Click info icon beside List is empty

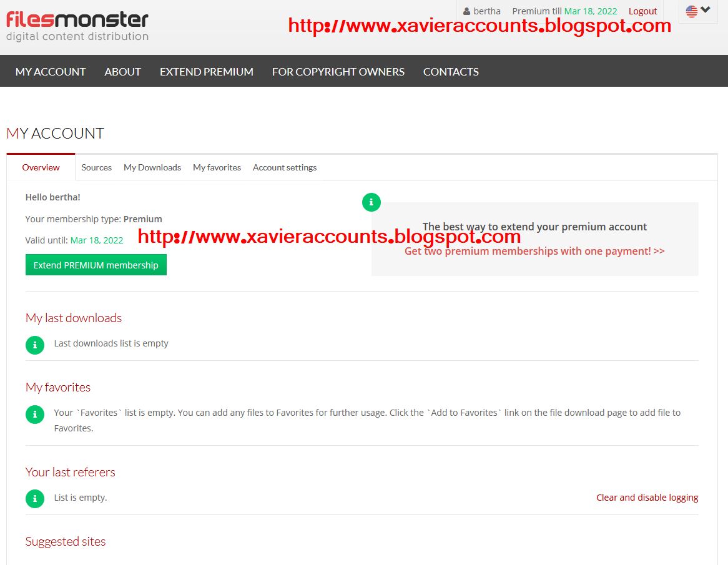35,499
